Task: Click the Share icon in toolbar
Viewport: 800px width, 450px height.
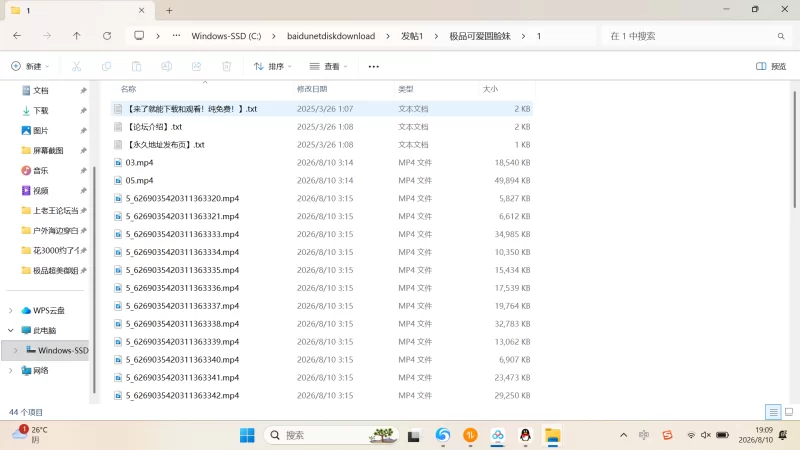Action: pos(196,66)
